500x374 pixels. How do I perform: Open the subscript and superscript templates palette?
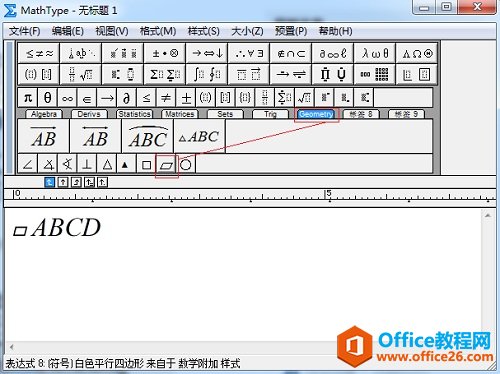pyautogui.click(x=123, y=74)
